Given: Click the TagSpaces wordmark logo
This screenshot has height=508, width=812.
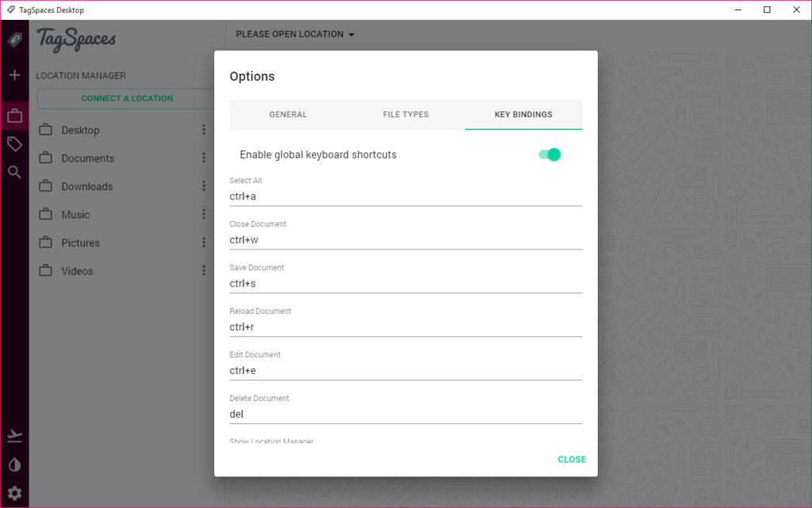Looking at the screenshot, I should point(76,40).
